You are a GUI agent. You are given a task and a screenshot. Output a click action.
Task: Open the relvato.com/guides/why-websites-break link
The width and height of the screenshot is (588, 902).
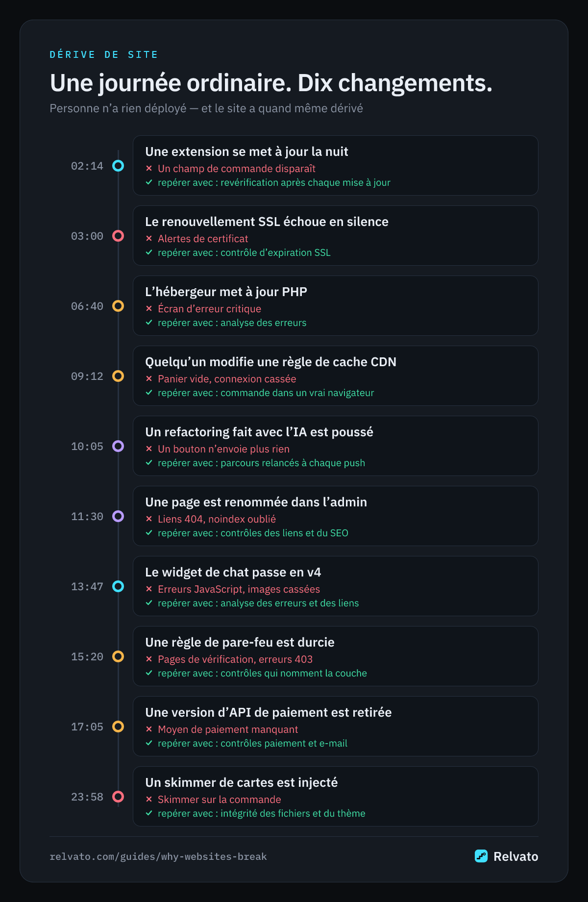point(158,856)
